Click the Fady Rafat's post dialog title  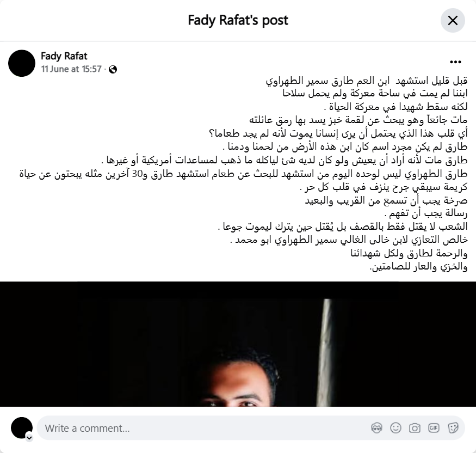point(238,20)
